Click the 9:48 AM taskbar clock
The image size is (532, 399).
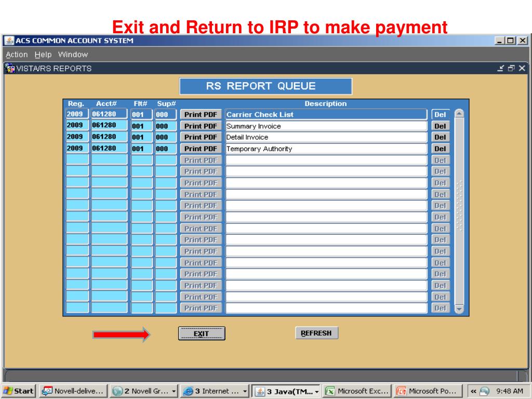[x=510, y=391]
